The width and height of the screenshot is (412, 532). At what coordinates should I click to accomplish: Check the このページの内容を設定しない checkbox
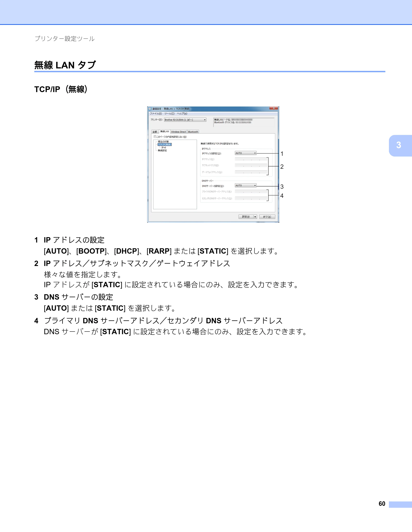155,137
